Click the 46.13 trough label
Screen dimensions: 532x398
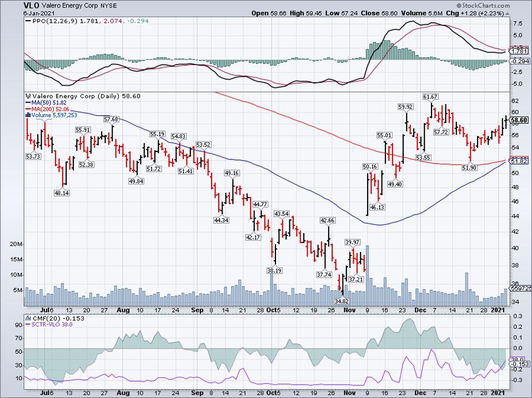(x=377, y=207)
